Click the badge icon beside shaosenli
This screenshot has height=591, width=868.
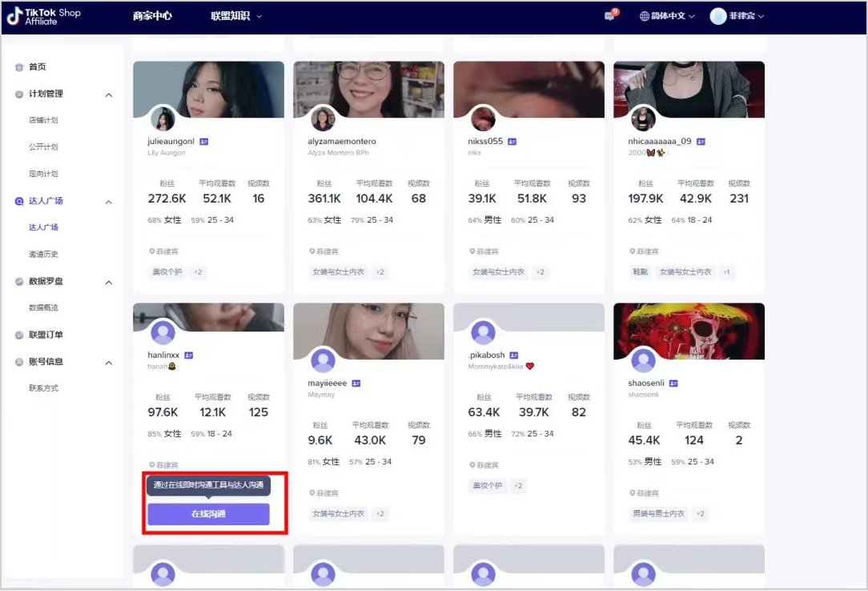673,384
